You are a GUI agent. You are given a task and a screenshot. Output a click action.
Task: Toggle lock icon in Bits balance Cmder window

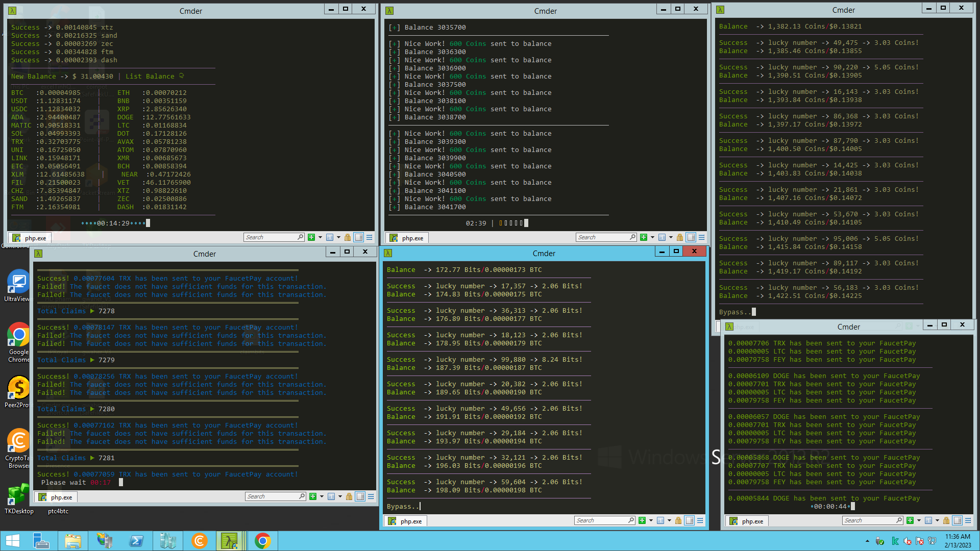click(x=678, y=520)
